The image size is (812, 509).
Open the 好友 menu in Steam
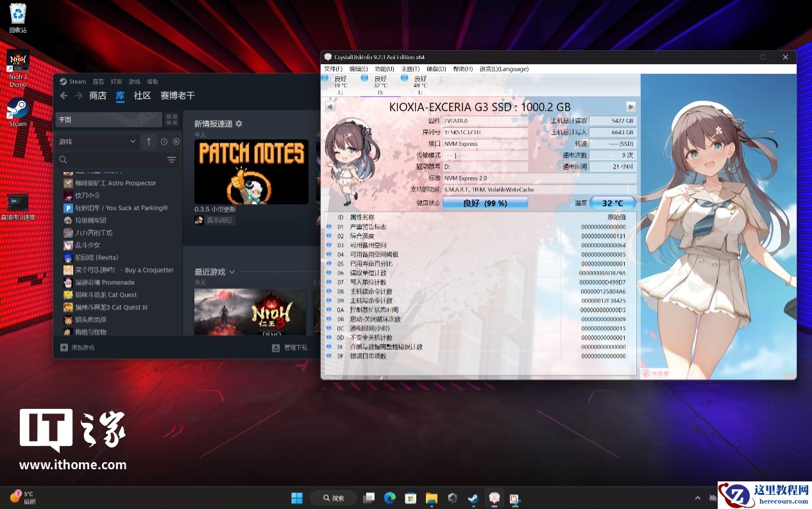[116, 82]
